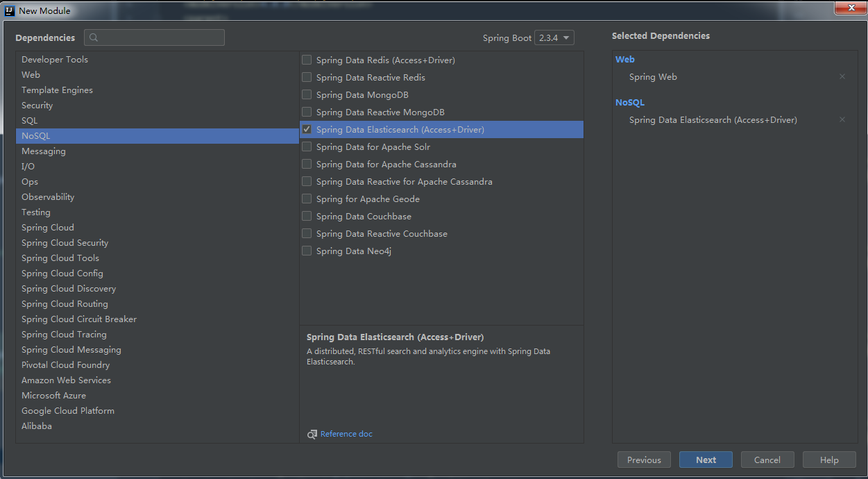
Task: Open Help for the dialog
Action: (829, 460)
